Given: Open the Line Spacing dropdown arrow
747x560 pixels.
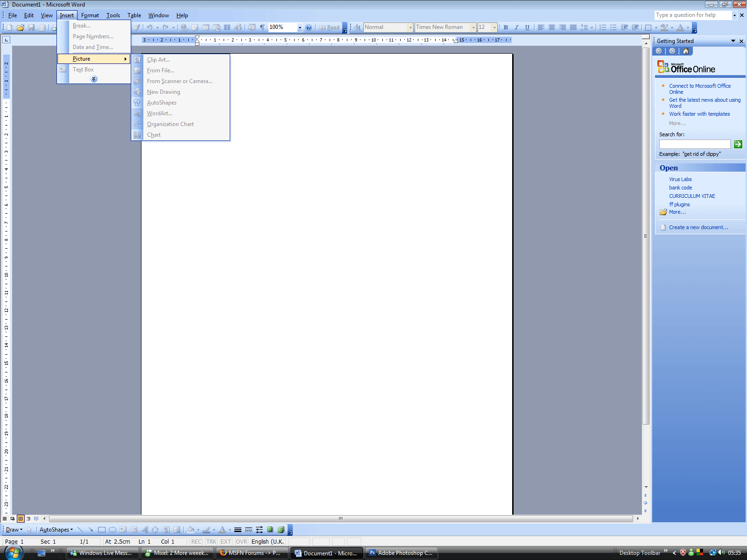Looking at the screenshot, I should pyautogui.click(x=592, y=28).
